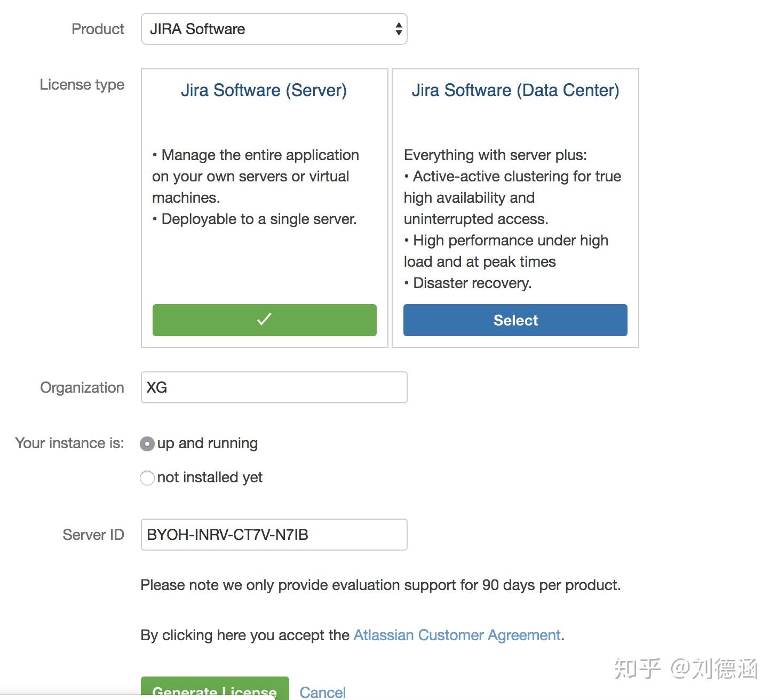Click the Jira Software (Server) heading
This screenshot has width=778, height=700.
264,90
